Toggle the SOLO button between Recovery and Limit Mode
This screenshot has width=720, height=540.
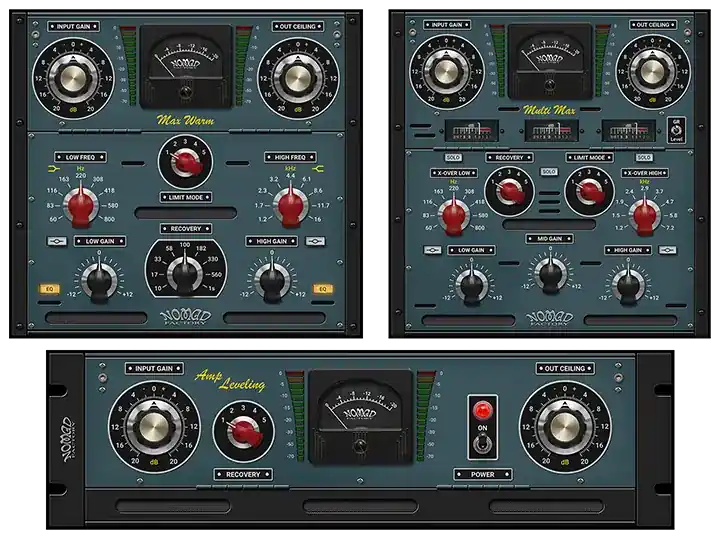(x=549, y=171)
